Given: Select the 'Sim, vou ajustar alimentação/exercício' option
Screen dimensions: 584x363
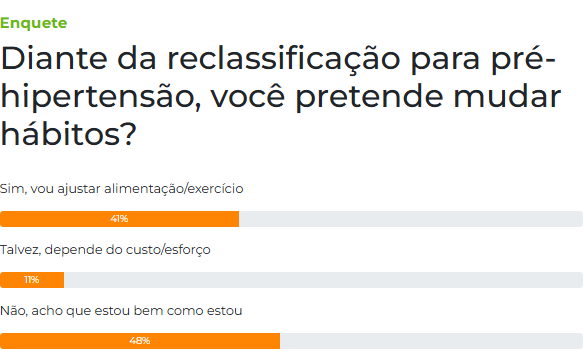Looking at the screenshot, I should coord(121,189).
